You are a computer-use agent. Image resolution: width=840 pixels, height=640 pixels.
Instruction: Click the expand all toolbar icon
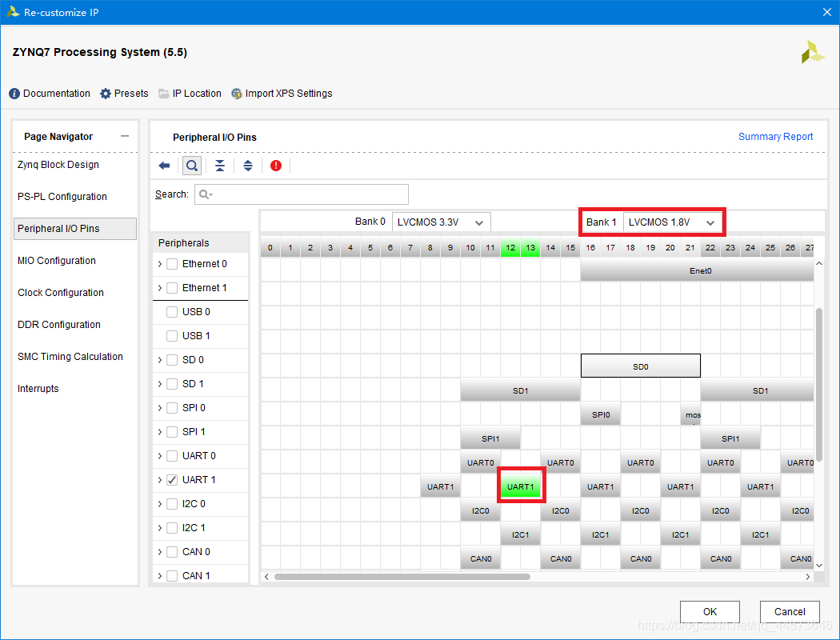pos(247,166)
